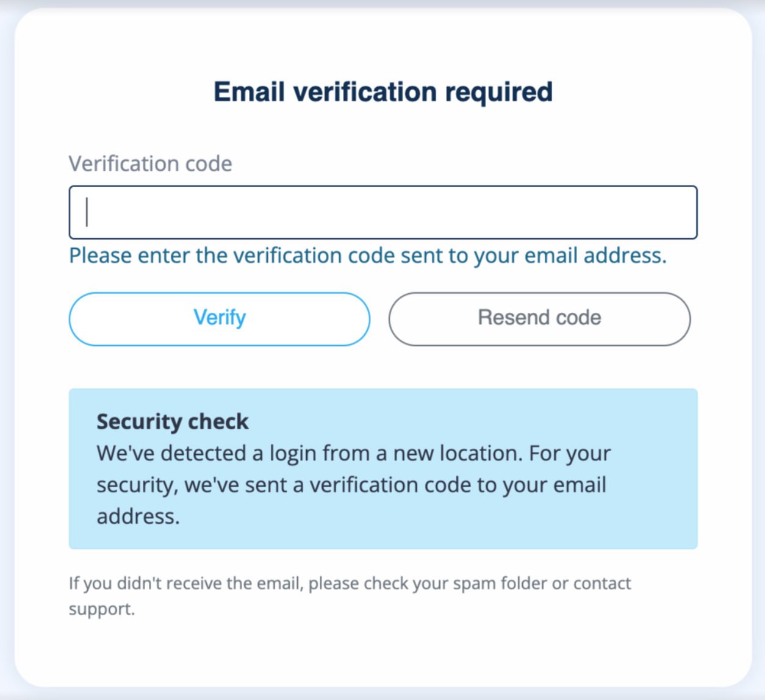
Task: Click the "Resend code" label in the gray-outlined button
Action: [539, 318]
